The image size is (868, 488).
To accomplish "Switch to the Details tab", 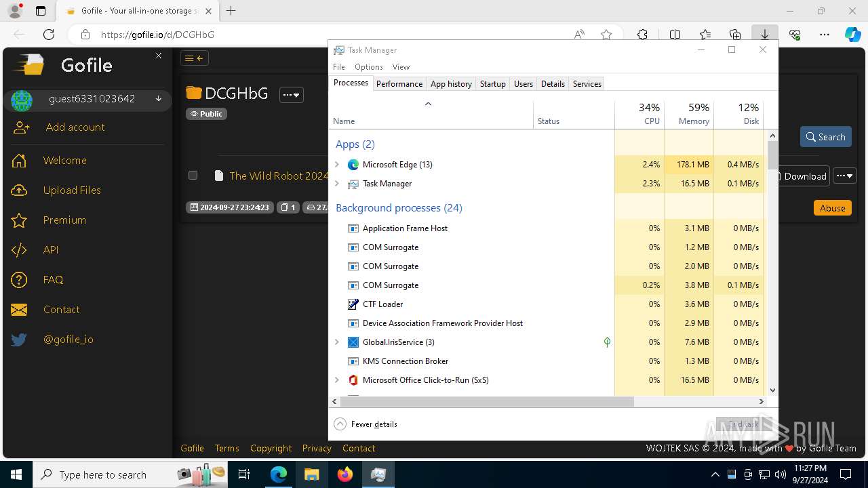I will 553,84.
